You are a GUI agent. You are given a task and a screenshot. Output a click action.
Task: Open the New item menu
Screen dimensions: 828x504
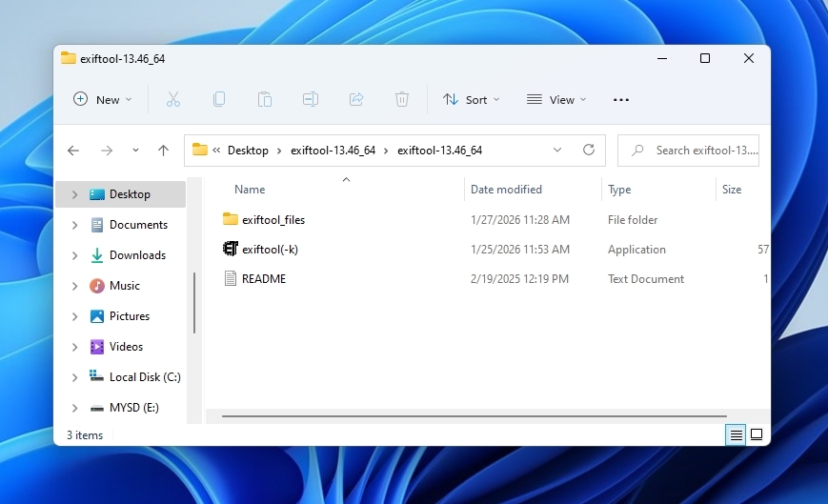102,99
